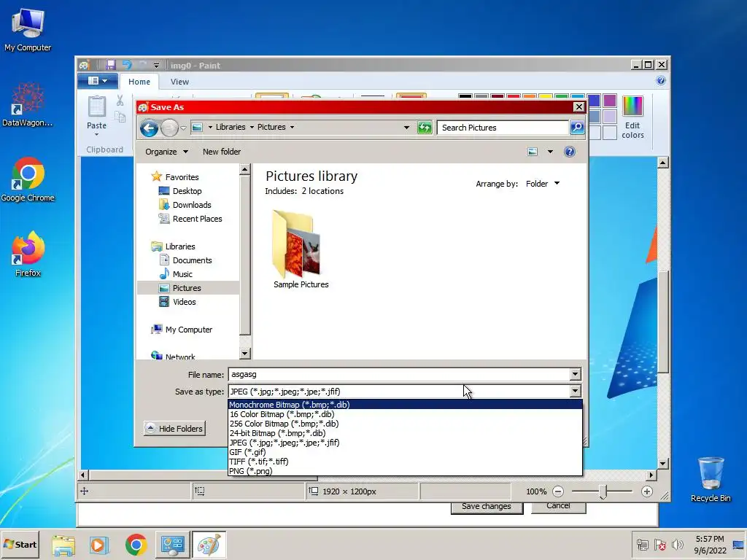
Task: Expand the Save as type dropdown arrow
Action: 575,392
